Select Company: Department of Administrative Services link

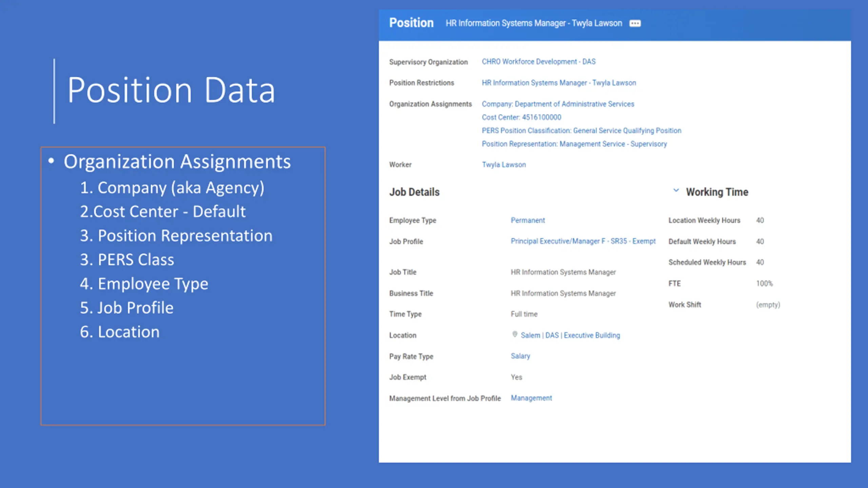(x=558, y=104)
